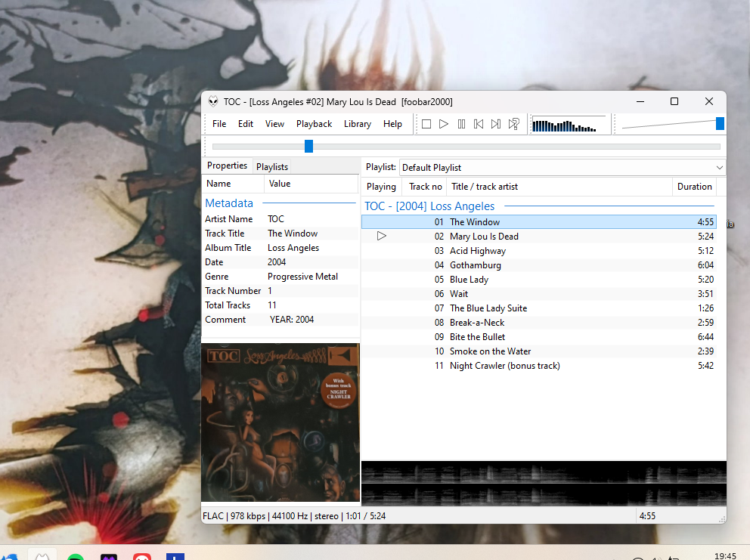This screenshot has height=560, width=750.
Task: Click the Track Title value The Window
Action: [293, 234]
